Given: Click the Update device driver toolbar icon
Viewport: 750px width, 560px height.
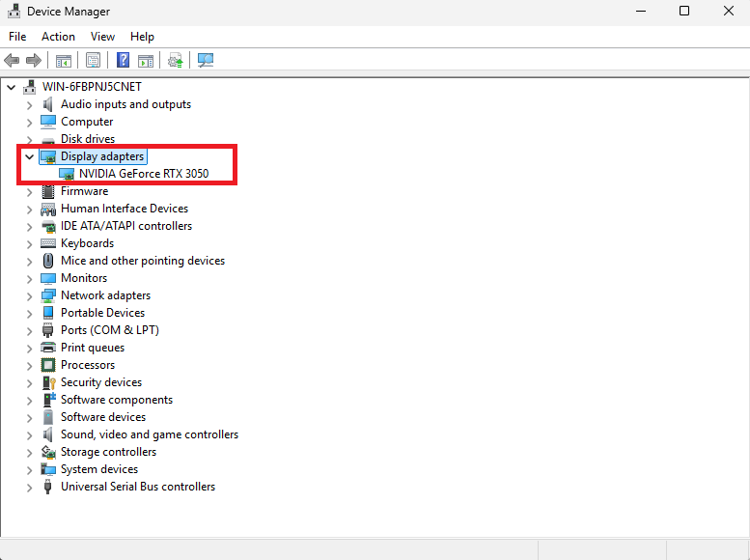Looking at the screenshot, I should coord(175,60).
